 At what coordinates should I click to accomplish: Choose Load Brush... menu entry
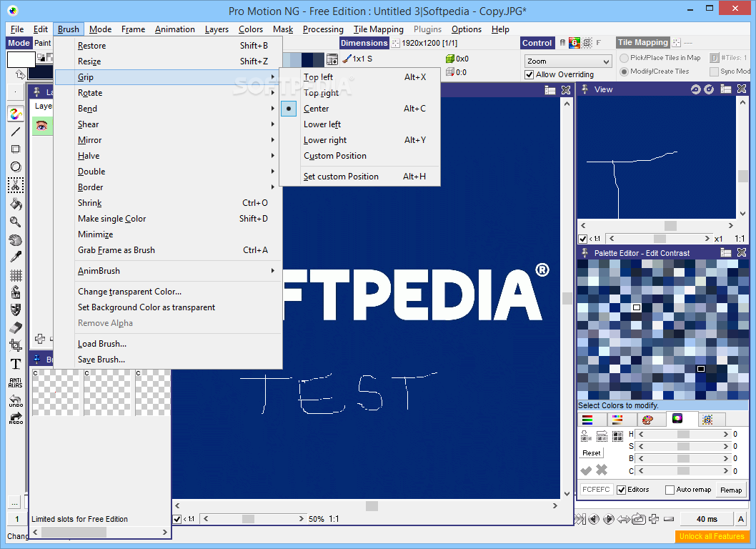167,344
